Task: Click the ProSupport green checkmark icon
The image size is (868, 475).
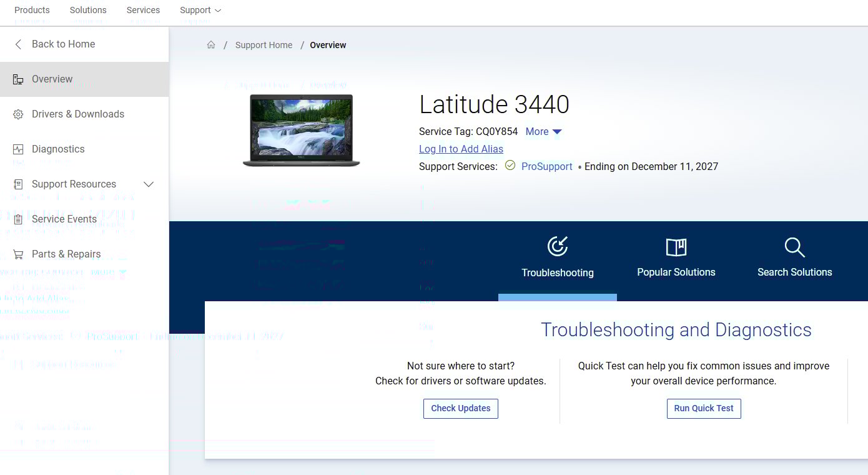Action: click(510, 166)
